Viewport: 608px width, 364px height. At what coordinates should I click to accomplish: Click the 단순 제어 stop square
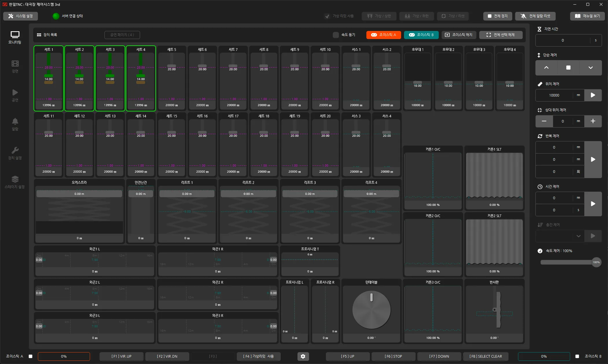[x=568, y=68]
